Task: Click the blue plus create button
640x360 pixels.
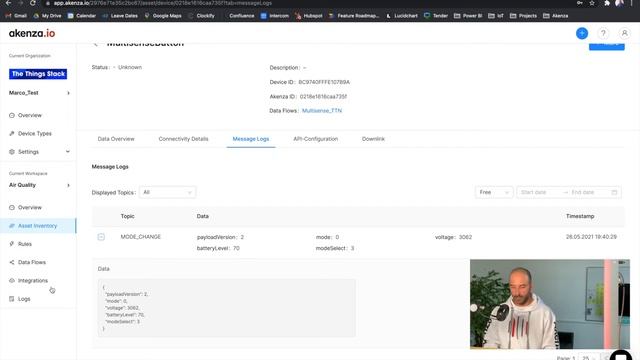Action: (x=582, y=33)
